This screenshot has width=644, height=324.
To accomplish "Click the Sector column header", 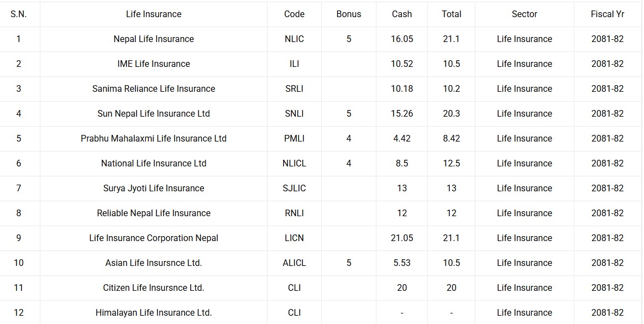I will coord(524,14).
